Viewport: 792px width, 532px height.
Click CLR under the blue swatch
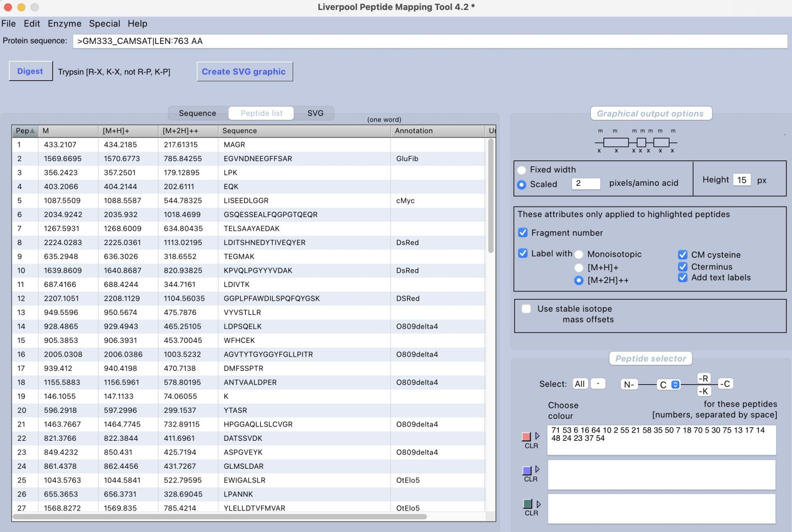click(531, 479)
